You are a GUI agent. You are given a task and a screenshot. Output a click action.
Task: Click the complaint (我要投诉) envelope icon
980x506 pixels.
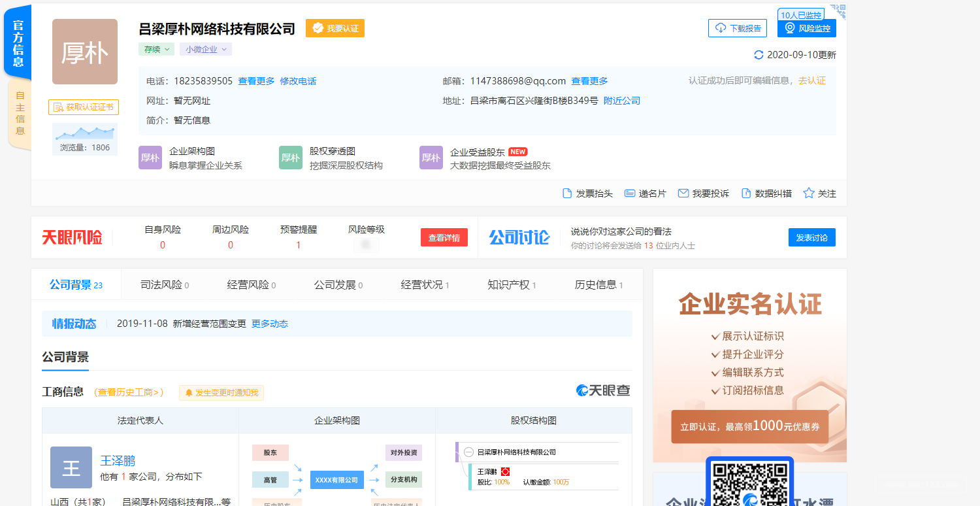683,194
